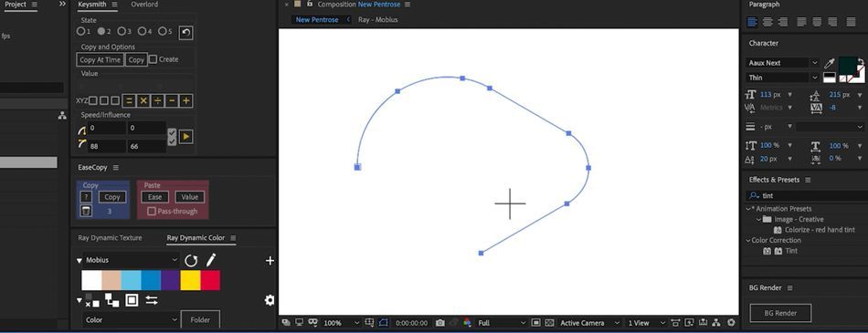Take a snapshot with the camera icon
868x333 pixels.
pyautogui.click(x=440, y=323)
